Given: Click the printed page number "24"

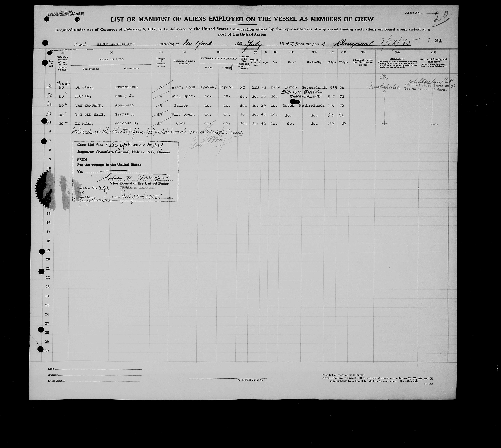Looking at the screenshot, I should point(438,41).
